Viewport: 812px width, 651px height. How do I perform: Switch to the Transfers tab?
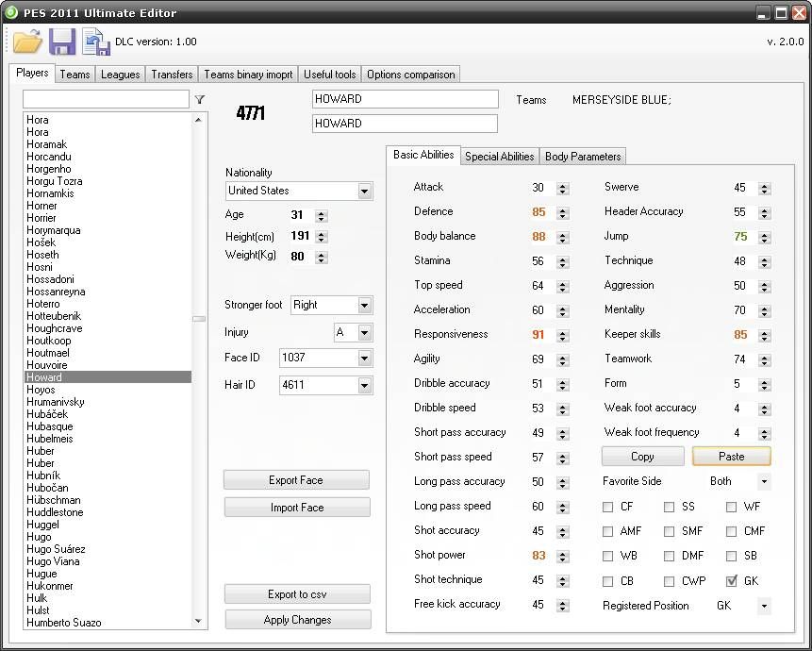pyautogui.click(x=172, y=75)
